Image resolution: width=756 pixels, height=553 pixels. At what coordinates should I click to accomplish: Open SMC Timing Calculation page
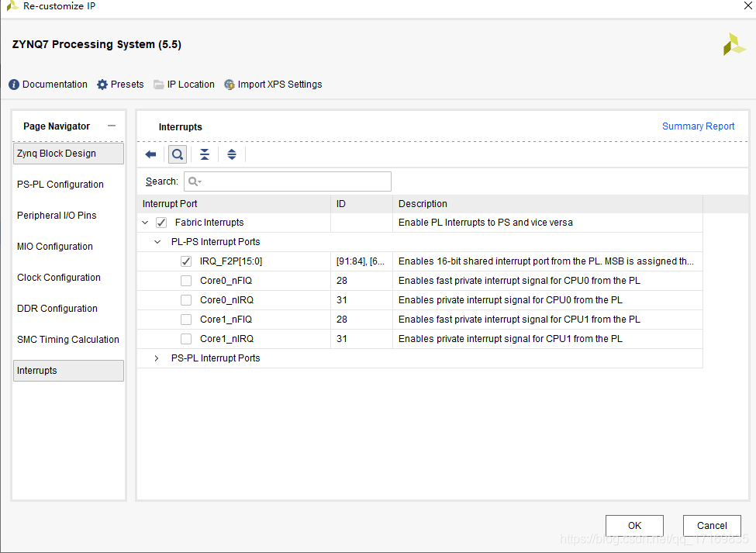click(68, 340)
